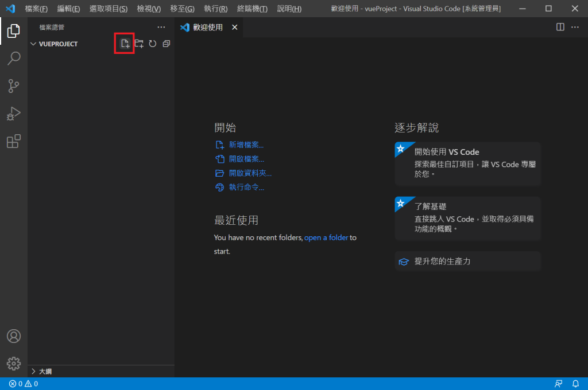Click the errors and warnings status indicator
The width and height of the screenshot is (588, 390).
pos(24,384)
